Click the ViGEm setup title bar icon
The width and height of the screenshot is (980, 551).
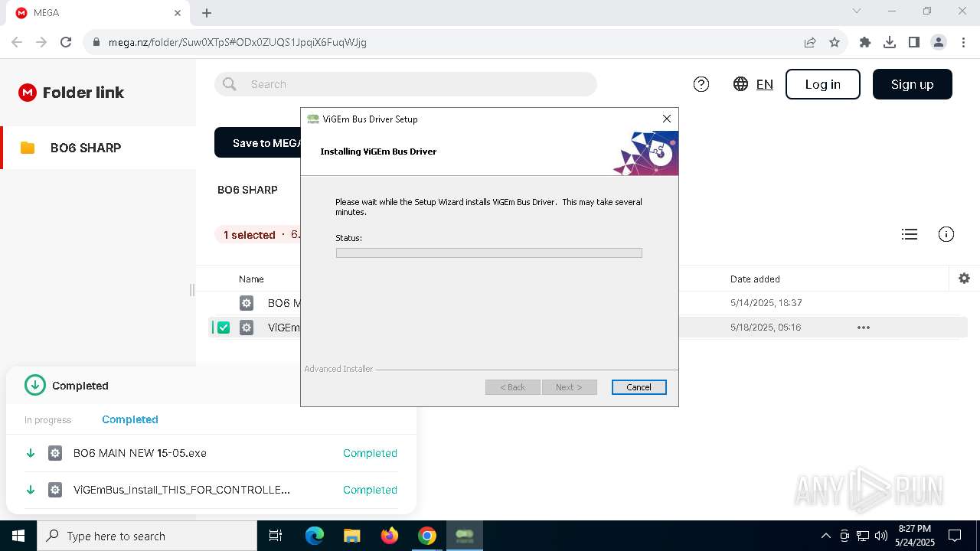pyautogui.click(x=312, y=119)
